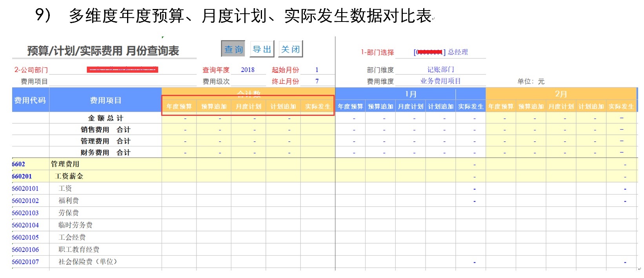Open code 66020102 福利费
This screenshot has width=644, height=278.
click(25, 200)
